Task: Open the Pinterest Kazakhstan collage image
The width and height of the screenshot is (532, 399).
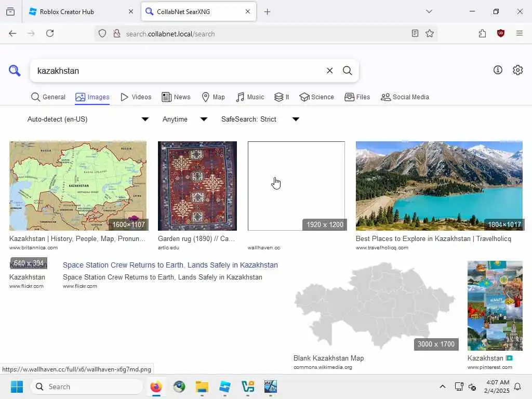Action: pyautogui.click(x=495, y=305)
